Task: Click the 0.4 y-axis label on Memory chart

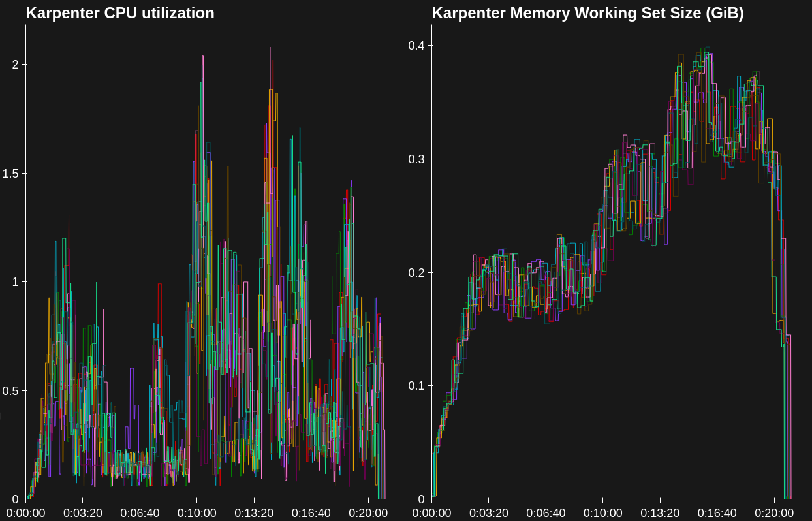Action: [x=416, y=45]
